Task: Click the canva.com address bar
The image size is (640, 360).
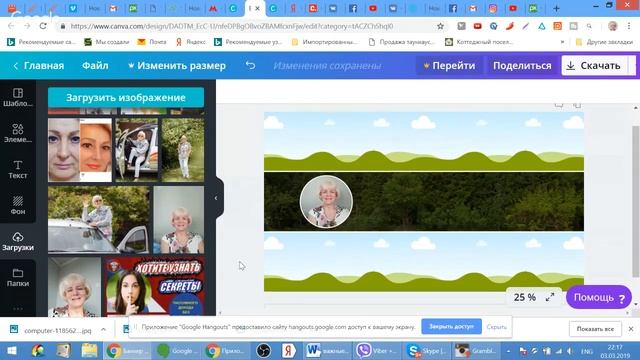Action: [x=231, y=26]
